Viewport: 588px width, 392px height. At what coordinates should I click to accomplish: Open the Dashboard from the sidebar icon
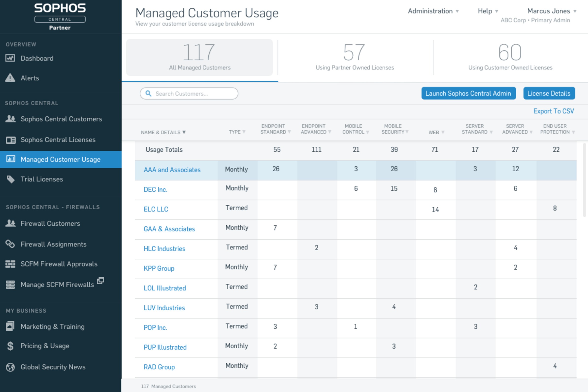click(x=10, y=58)
